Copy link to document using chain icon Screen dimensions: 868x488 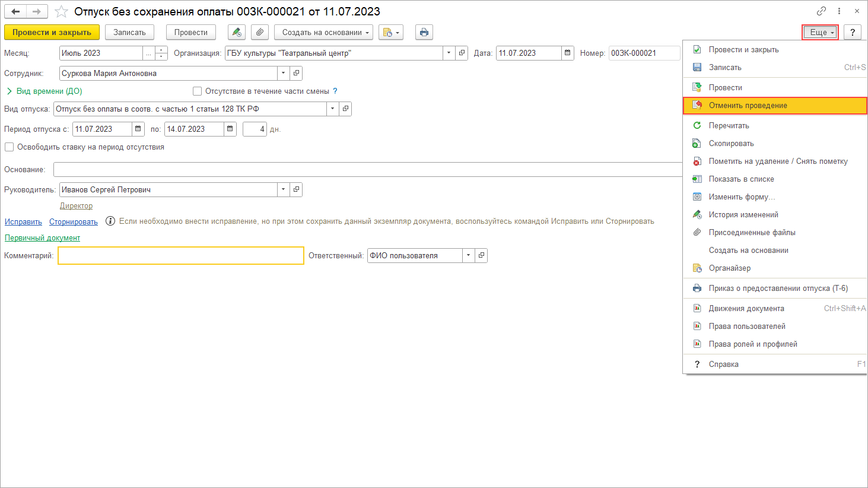(821, 11)
